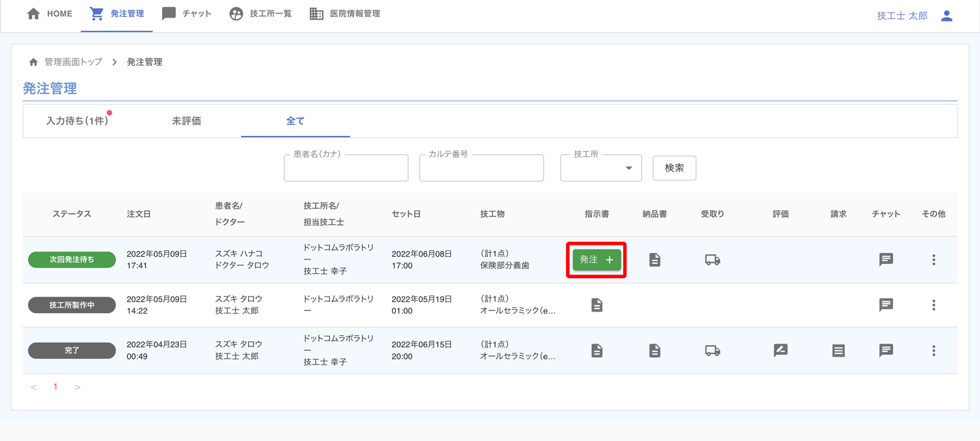Click user profile icon beside 技工士 太郎
This screenshot has width=980, height=441.
pos(947,16)
